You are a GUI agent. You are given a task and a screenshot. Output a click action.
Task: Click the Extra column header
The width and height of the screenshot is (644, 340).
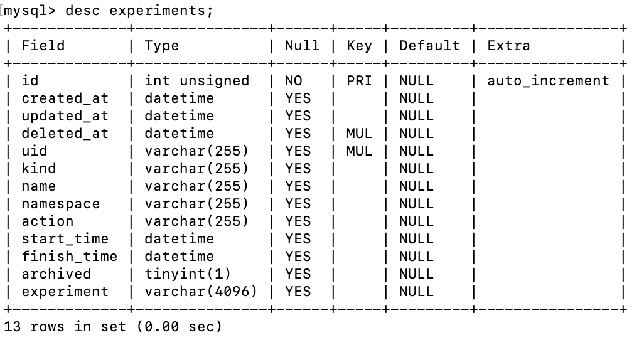click(508, 46)
